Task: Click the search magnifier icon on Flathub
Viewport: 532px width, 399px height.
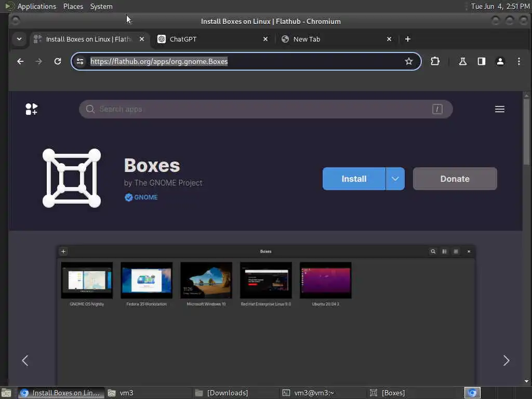Action: (90, 109)
